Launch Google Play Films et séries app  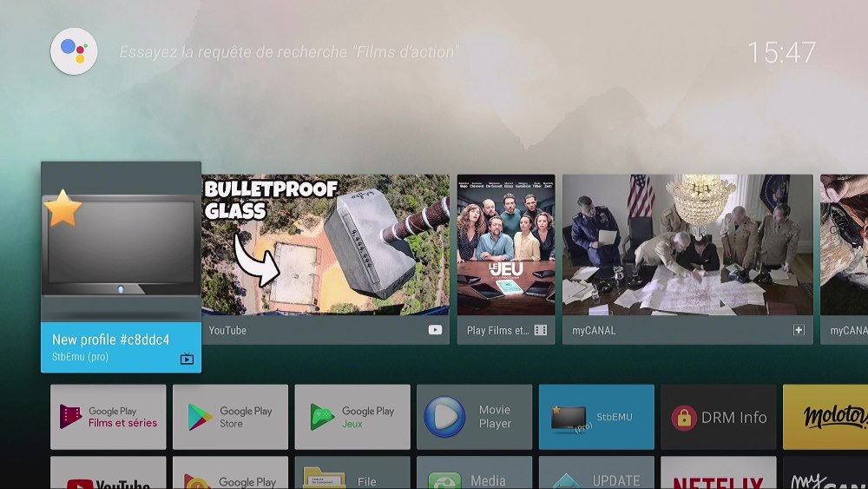click(x=108, y=417)
